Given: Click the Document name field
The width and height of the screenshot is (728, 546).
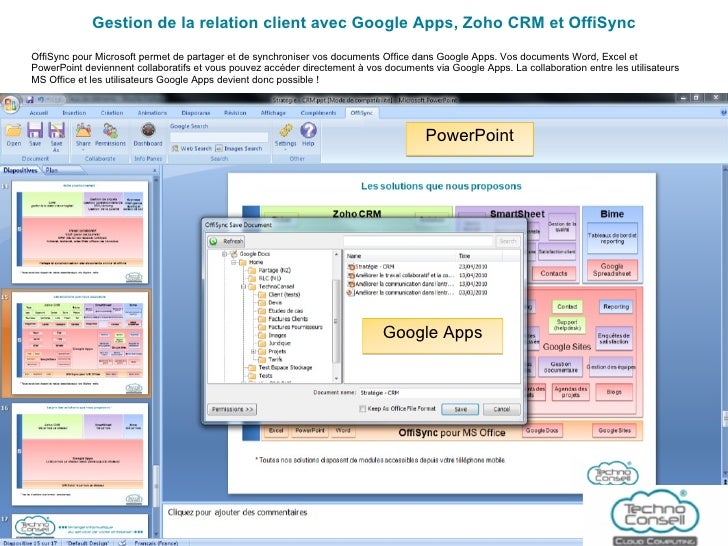Looking at the screenshot, I should pyautogui.click(x=439, y=393).
